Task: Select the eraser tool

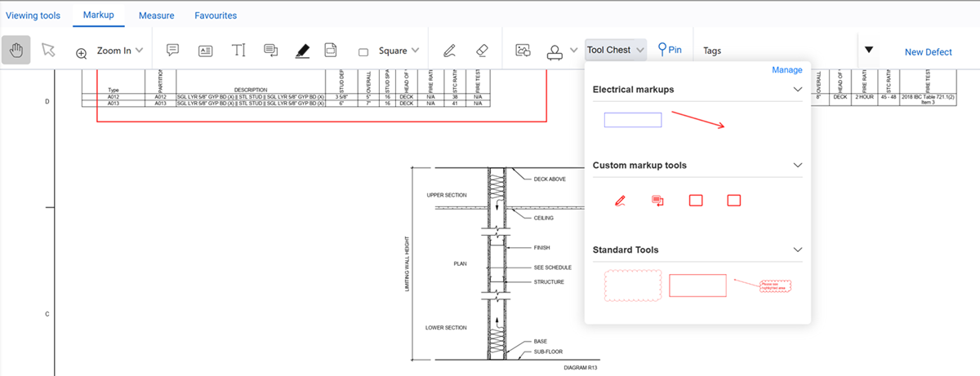Action: [480, 51]
